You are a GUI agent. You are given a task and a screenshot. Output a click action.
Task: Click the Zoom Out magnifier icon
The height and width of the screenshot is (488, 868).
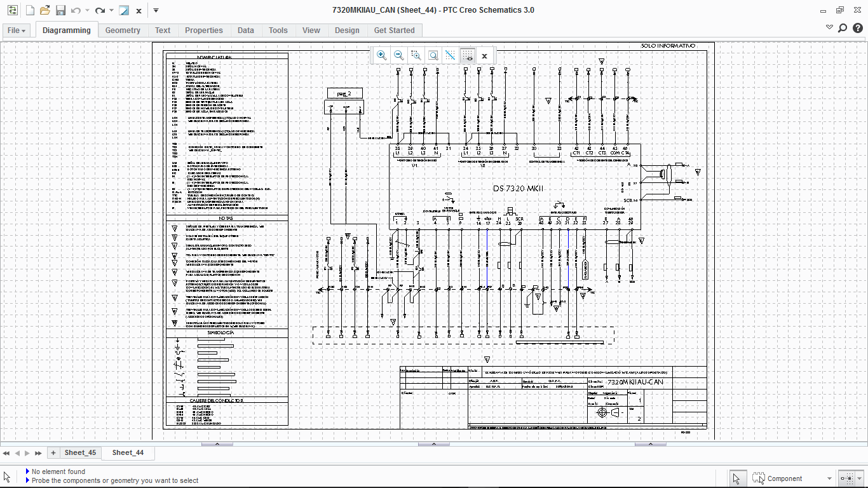coord(398,55)
